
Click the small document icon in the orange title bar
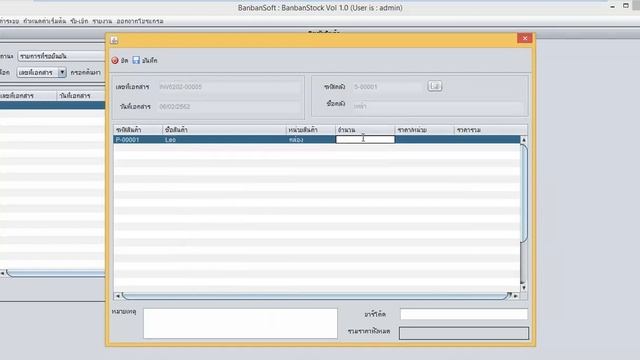click(114, 40)
